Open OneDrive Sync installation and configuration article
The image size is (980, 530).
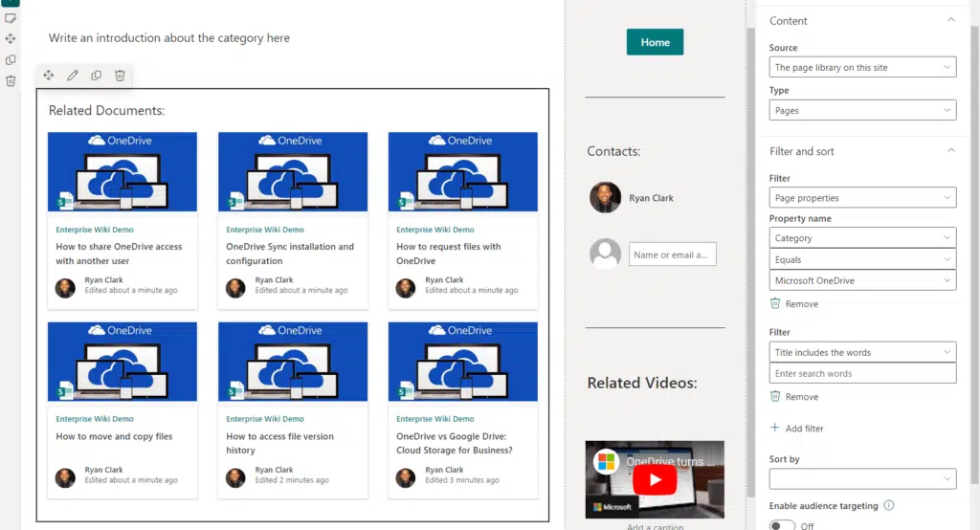coord(289,254)
